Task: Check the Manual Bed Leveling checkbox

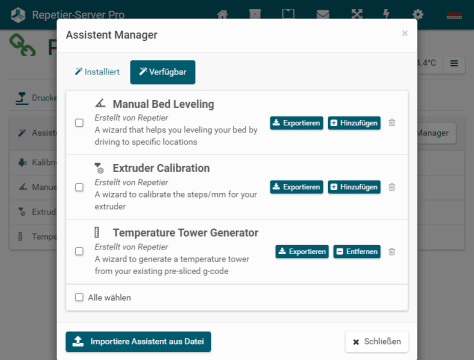Action: point(79,123)
